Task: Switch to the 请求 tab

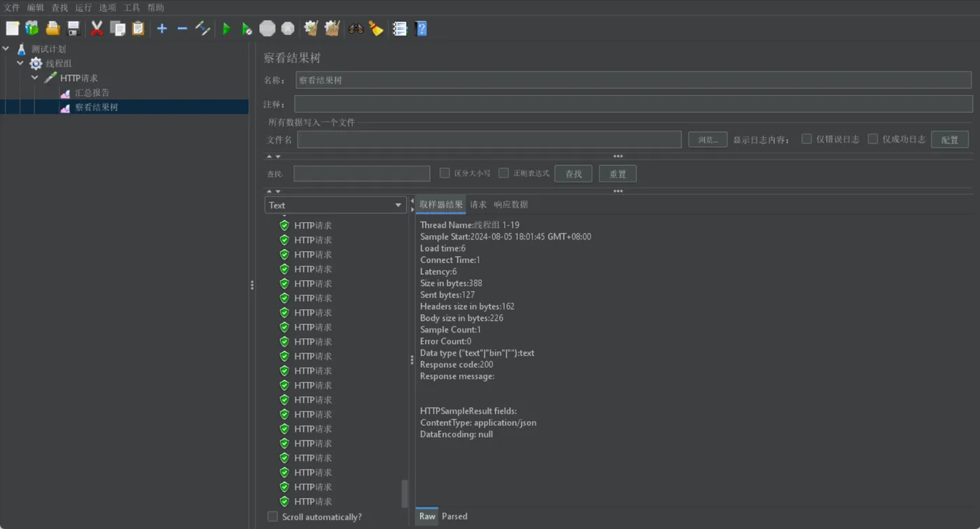Action: click(x=478, y=204)
